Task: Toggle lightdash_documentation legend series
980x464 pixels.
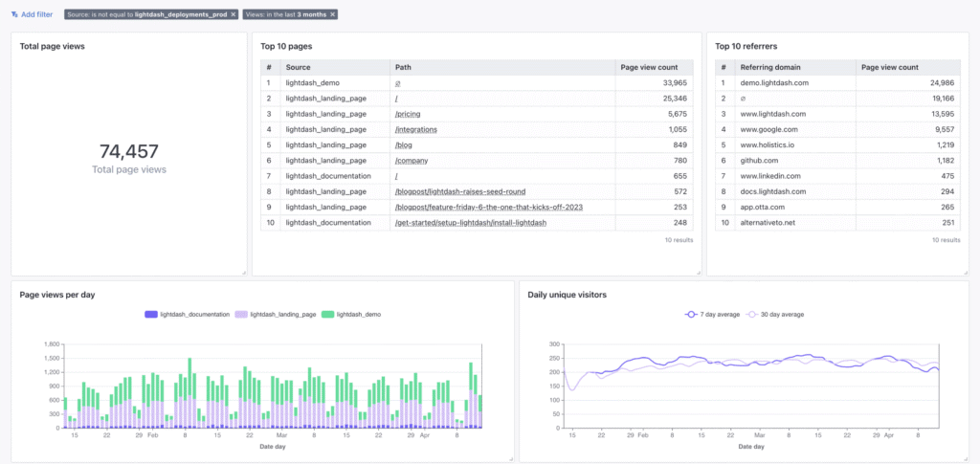Action: pyautogui.click(x=188, y=314)
